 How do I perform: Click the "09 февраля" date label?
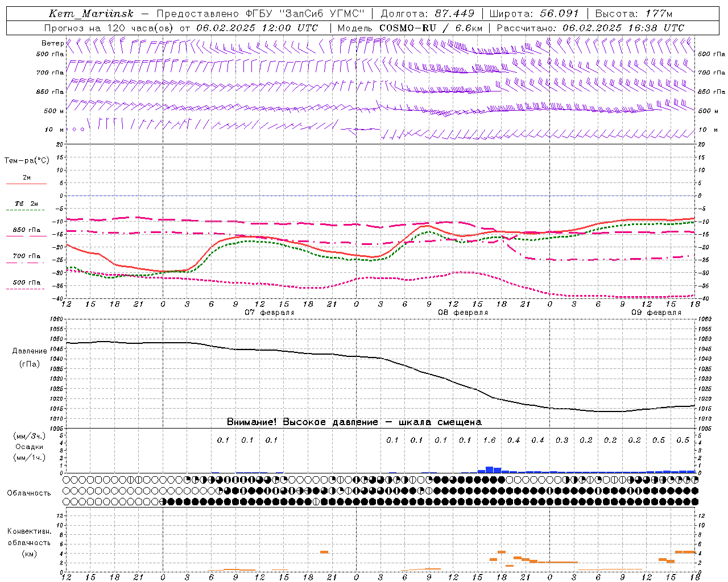click(x=656, y=313)
